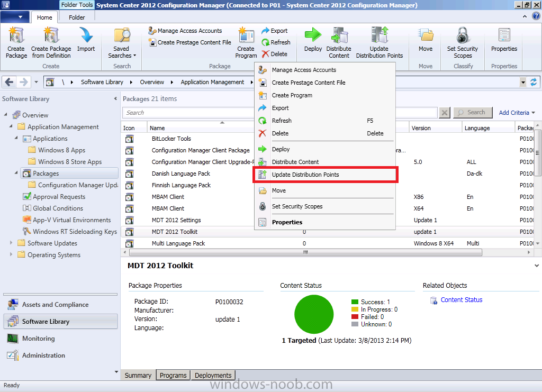Image resolution: width=542 pixels, height=392 pixels.
Task: Choose Distribute Content from context menu
Action: click(325, 162)
